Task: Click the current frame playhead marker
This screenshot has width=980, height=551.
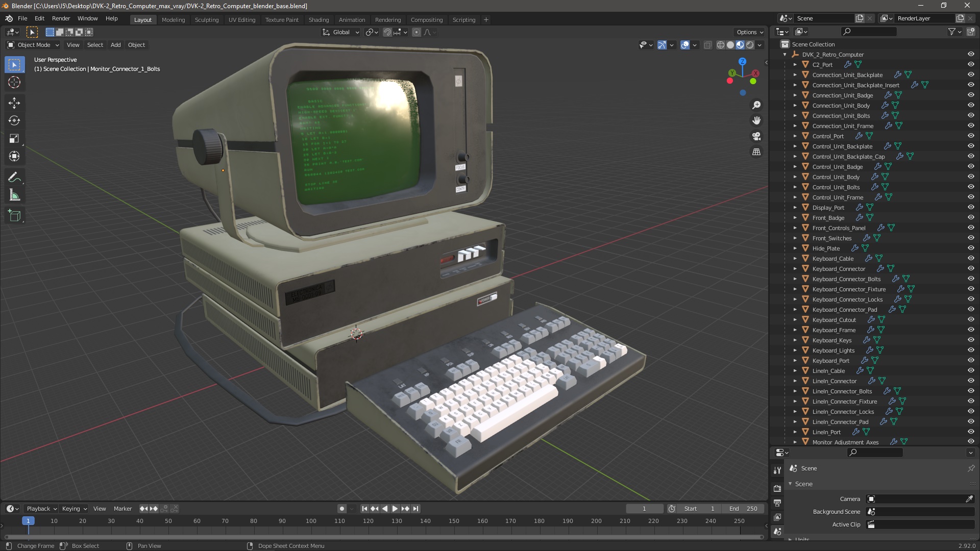Action: pos(28,521)
